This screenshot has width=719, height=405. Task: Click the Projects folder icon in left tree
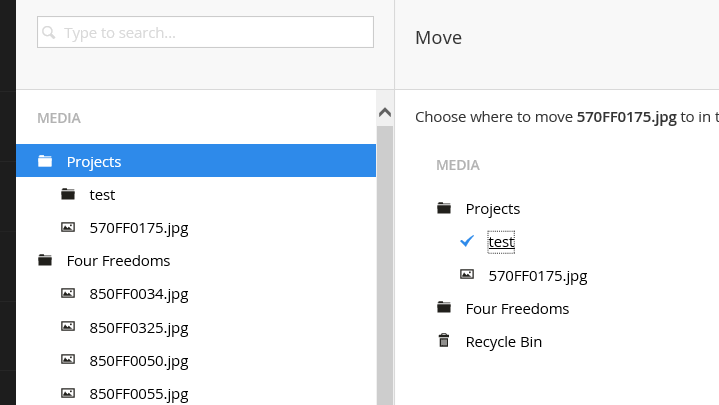(45, 161)
